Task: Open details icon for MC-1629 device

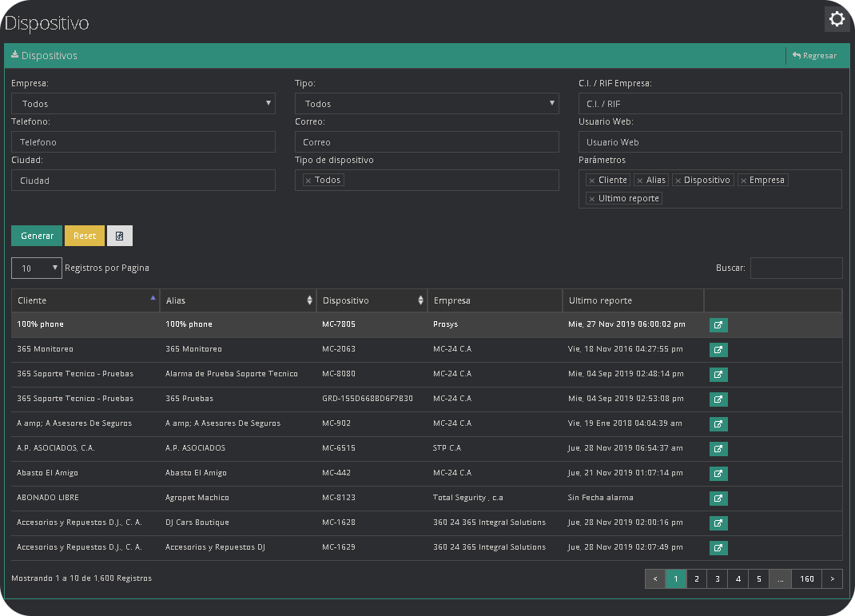Action: [x=718, y=548]
